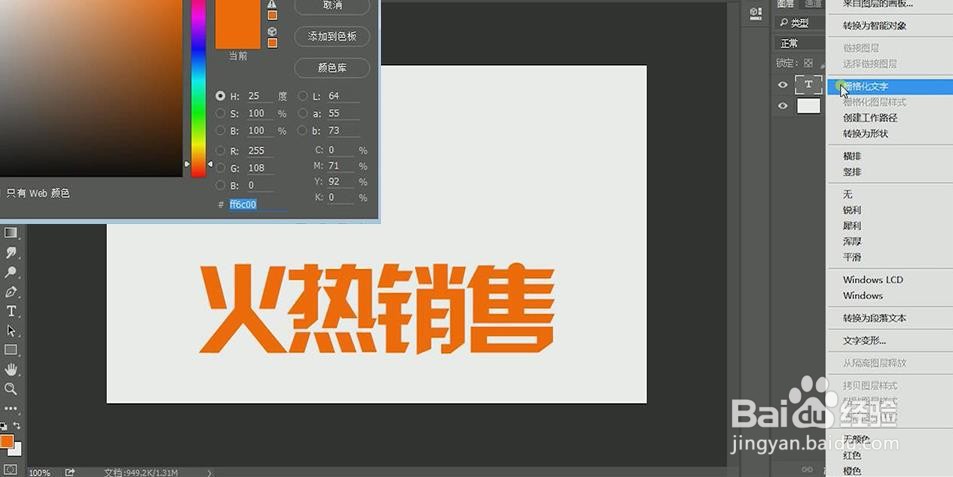The height and width of the screenshot is (477, 953).
Task: Select the G green radio button
Action: pyautogui.click(x=220, y=168)
